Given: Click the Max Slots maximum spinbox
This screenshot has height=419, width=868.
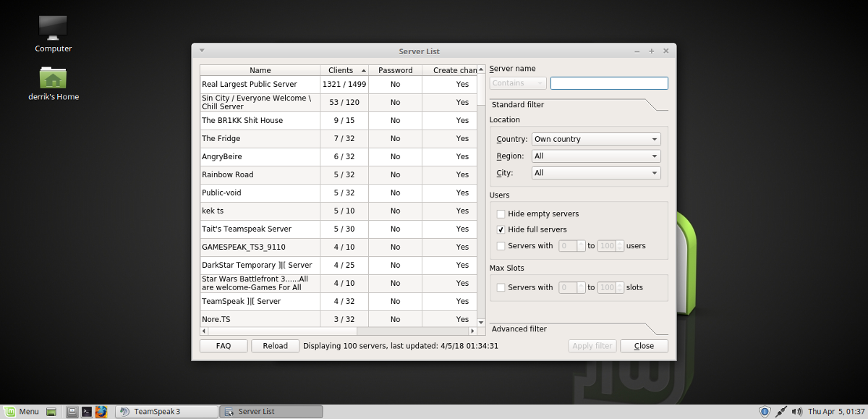Looking at the screenshot, I should coord(610,287).
